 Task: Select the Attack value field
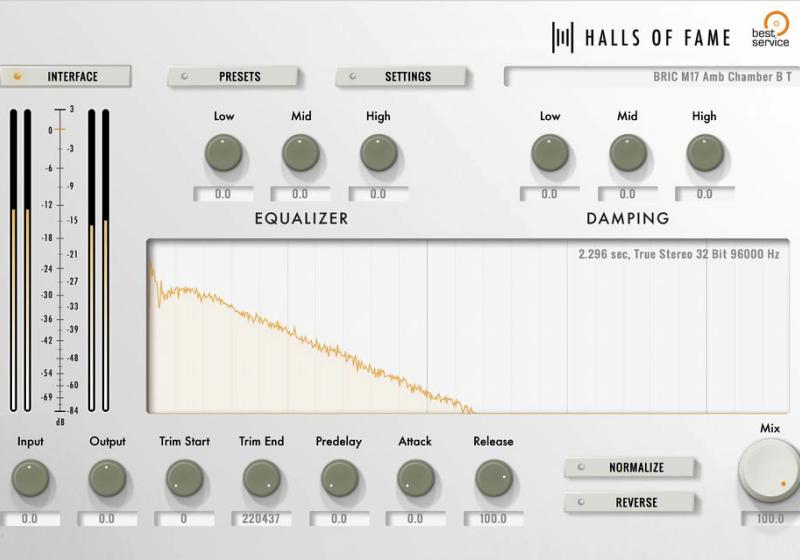pos(415,519)
